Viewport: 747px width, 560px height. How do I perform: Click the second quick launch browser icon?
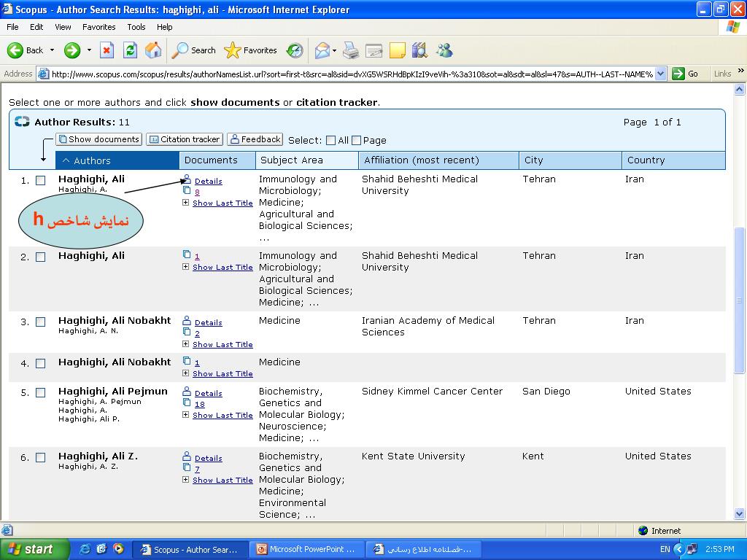coord(102,548)
